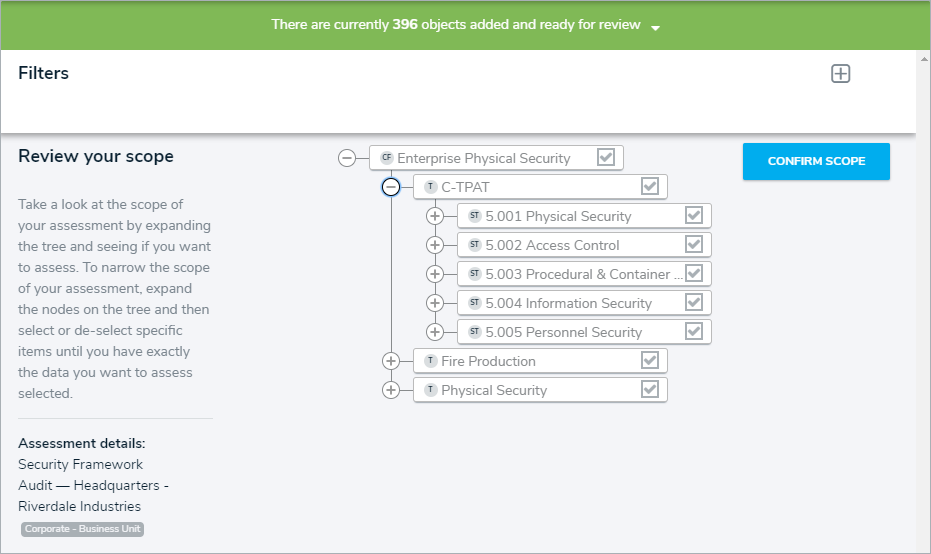The image size is (931, 554).
Task: Collapse the C-TPAT tree node
Action: (x=391, y=187)
